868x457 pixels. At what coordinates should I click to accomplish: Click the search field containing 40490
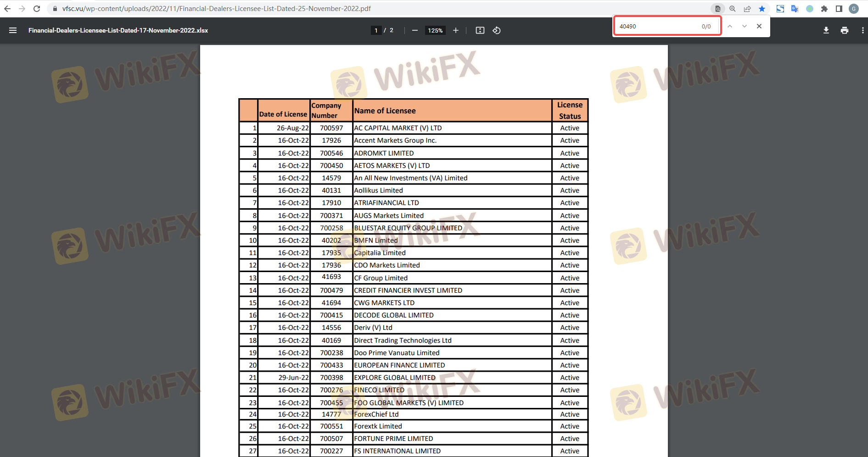[656, 26]
